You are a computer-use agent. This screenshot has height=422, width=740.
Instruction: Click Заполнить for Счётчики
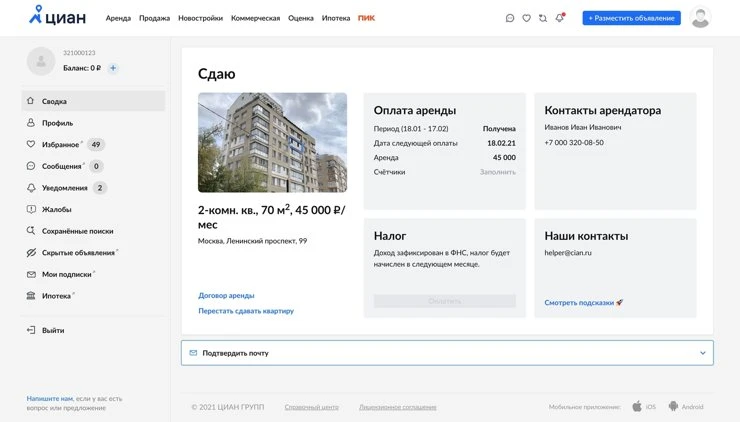click(497, 172)
